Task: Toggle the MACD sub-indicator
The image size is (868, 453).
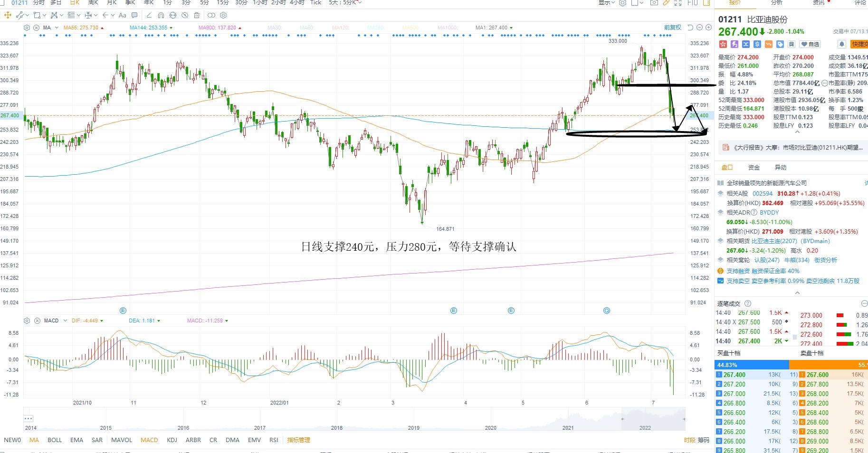Action: [x=149, y=440]
